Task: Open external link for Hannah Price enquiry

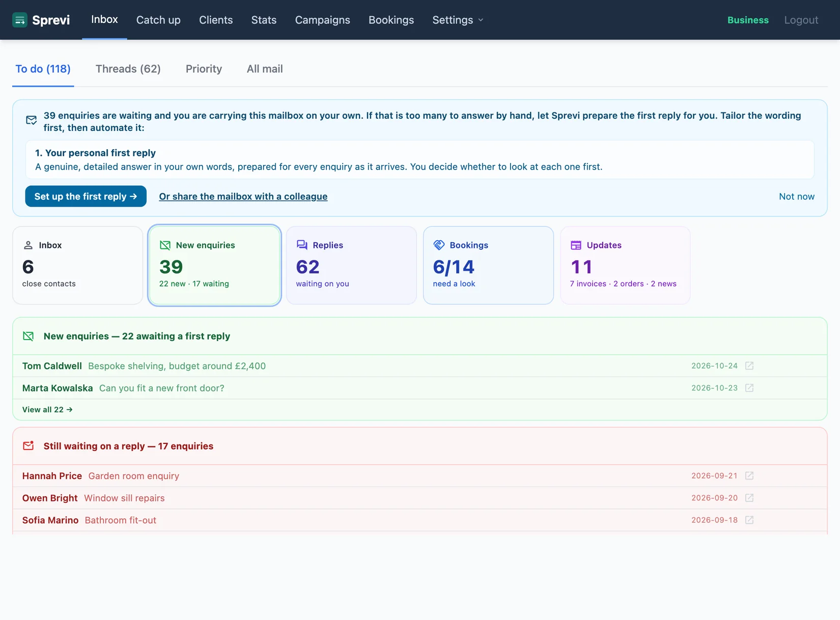Action: point(749,476)
